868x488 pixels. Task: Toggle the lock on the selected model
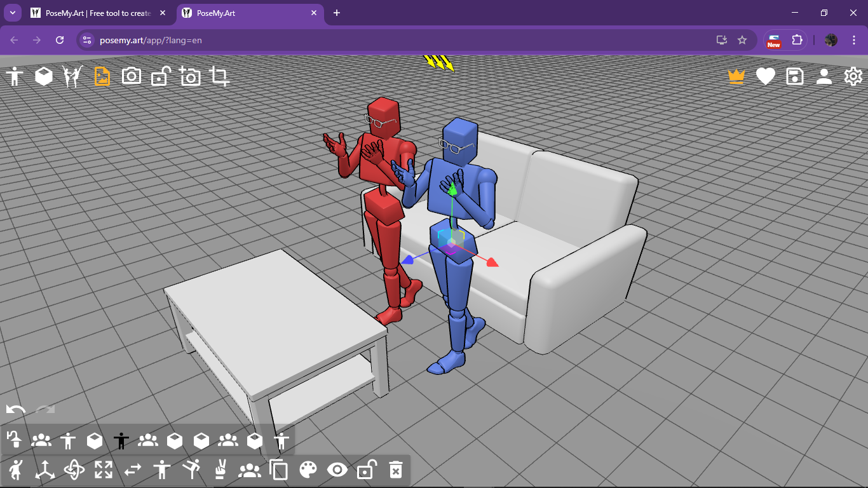[x=367, y=470]
